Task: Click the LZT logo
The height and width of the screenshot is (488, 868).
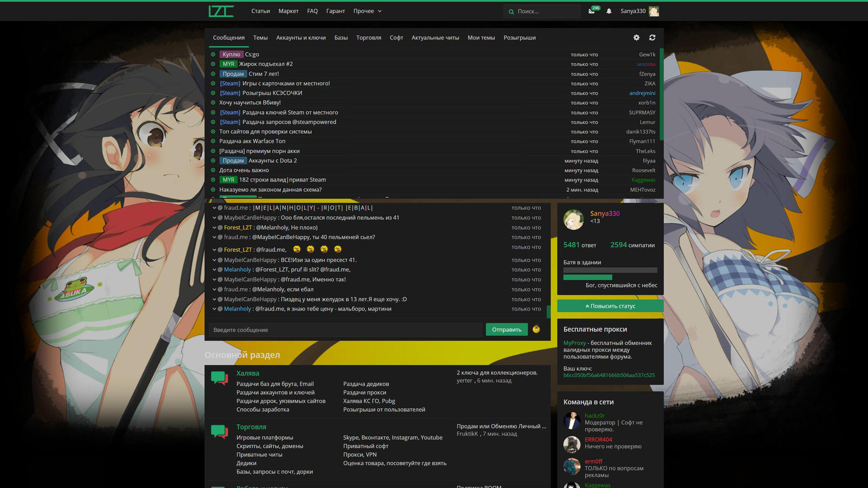Action: click(221, 11)
